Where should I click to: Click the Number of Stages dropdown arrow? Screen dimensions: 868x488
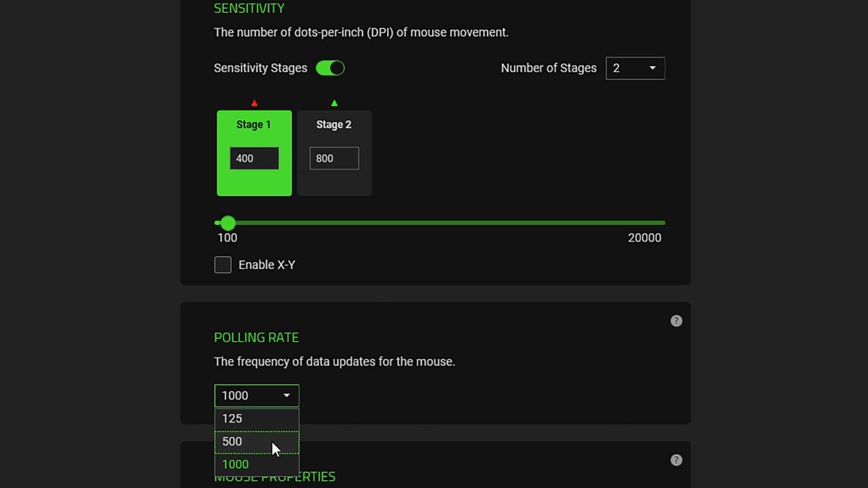click(652, 68)
